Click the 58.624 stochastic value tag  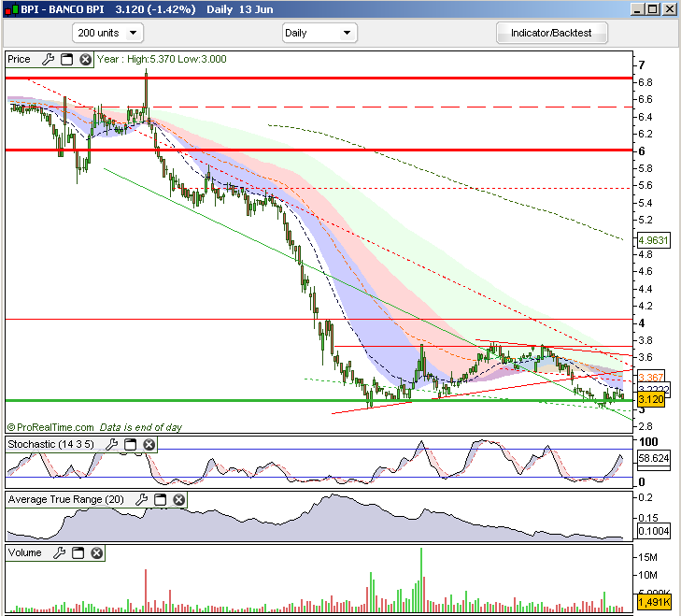pyautogui.click(x=653, y=458)
